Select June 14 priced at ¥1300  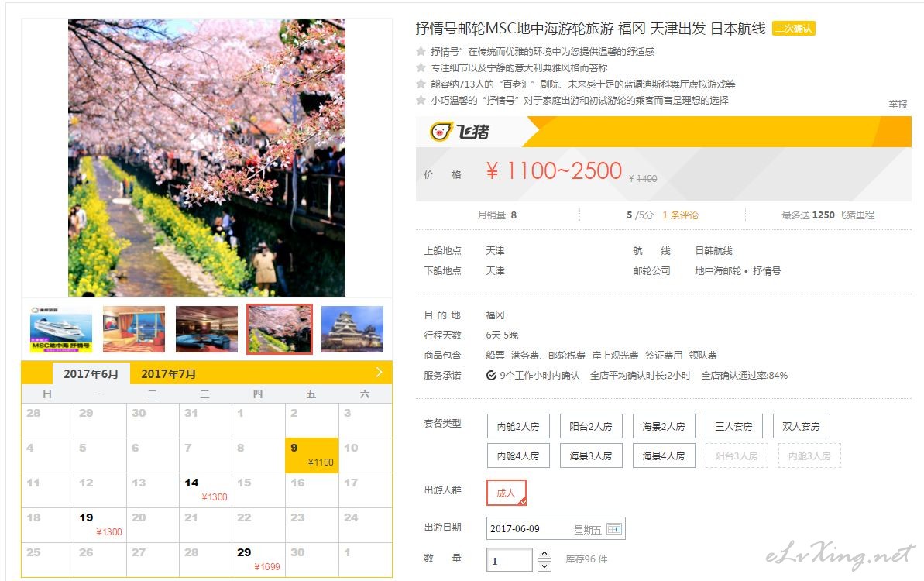(206, 490)
